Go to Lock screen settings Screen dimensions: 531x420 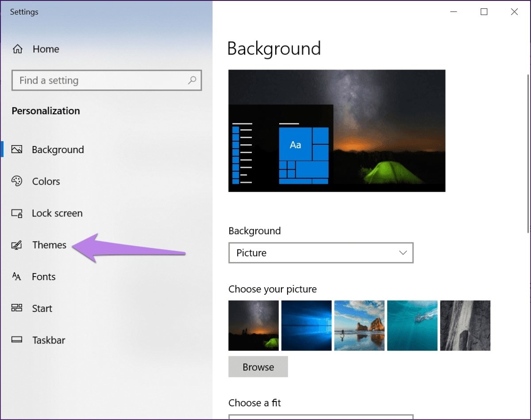pyautogui.click(x=57, y=213)
